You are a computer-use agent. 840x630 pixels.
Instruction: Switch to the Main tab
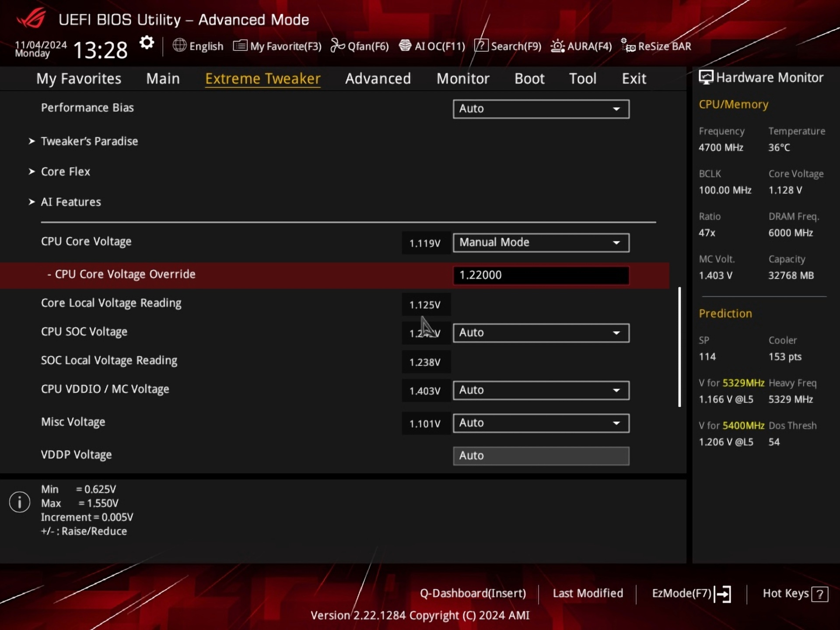(x=163, y=78)
